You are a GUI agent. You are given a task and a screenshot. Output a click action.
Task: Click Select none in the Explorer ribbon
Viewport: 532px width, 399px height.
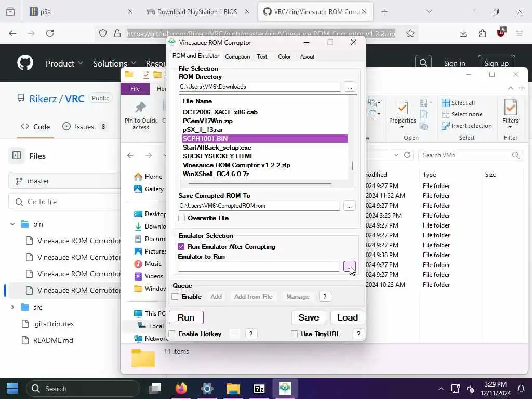coord(462,114)
